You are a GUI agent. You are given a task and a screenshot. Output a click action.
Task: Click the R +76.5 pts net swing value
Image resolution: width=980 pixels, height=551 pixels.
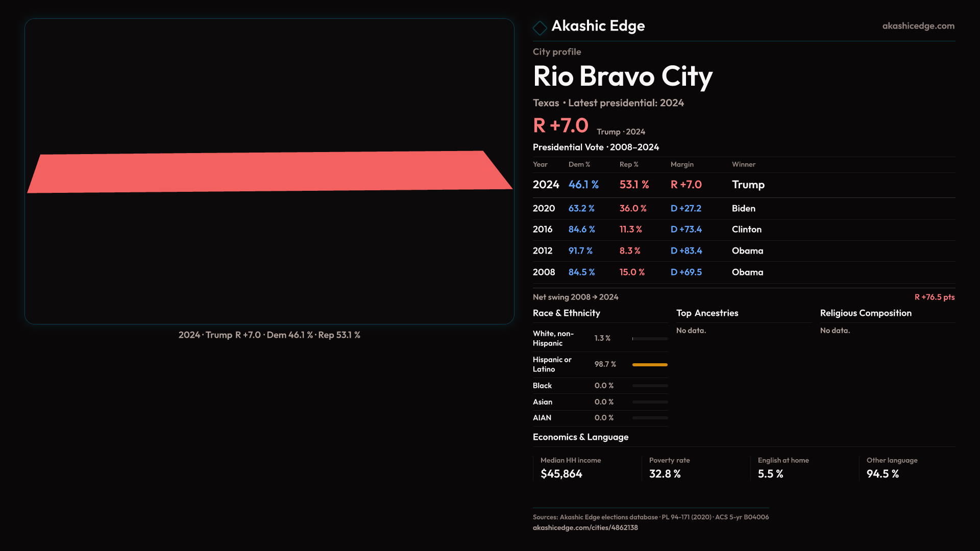(934, 297)
